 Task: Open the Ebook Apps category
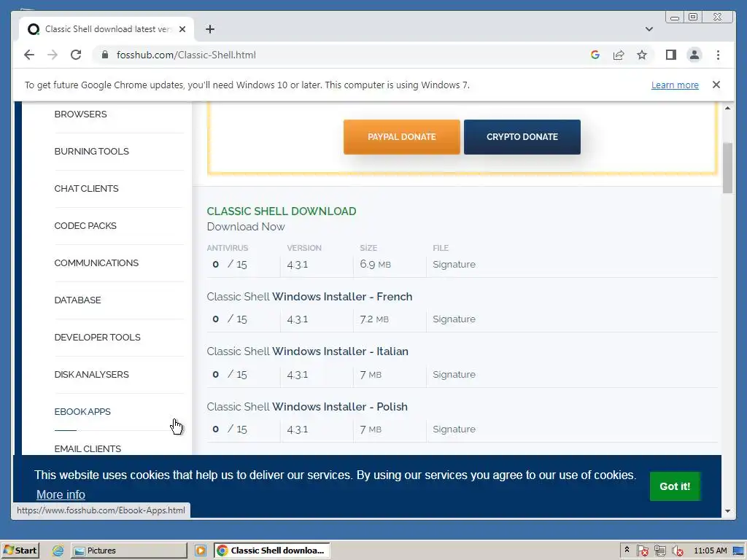[x=82, y=411]
